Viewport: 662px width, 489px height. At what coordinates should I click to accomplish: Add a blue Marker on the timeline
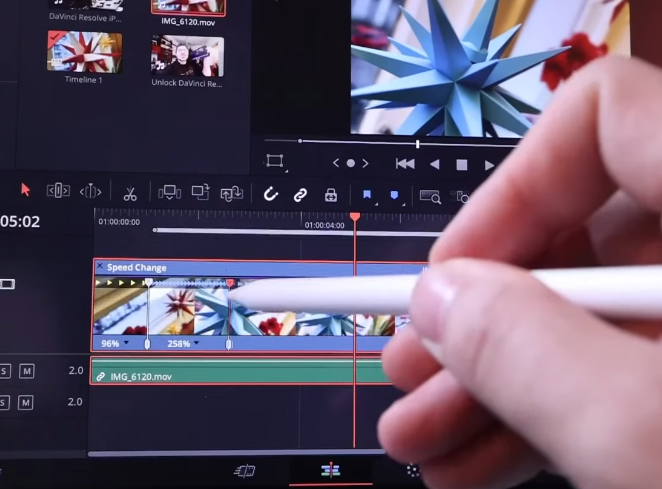(x=394, y=195)
